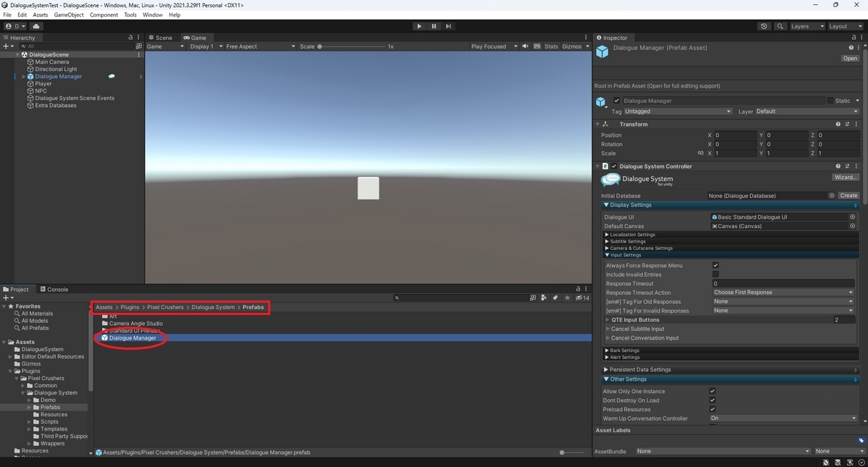Open the cloud services icon
Screen dimensions: 868x467
tap(36, 26)
